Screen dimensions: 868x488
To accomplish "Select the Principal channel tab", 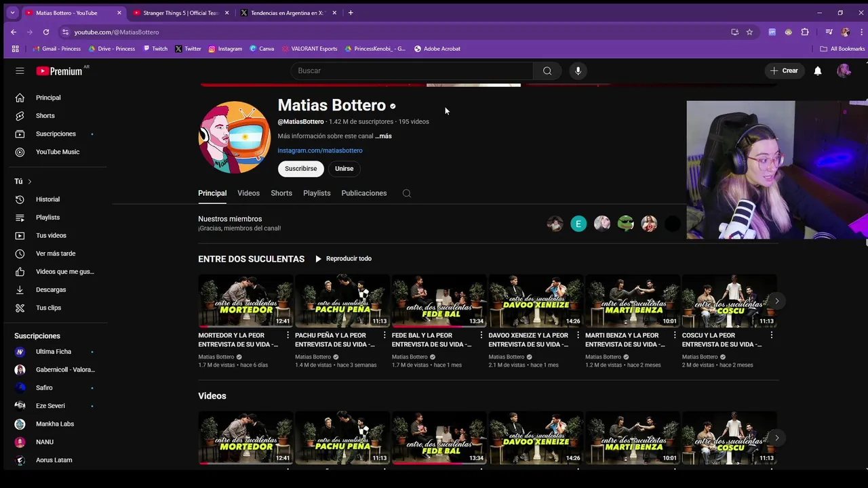I will pos(212,193).
